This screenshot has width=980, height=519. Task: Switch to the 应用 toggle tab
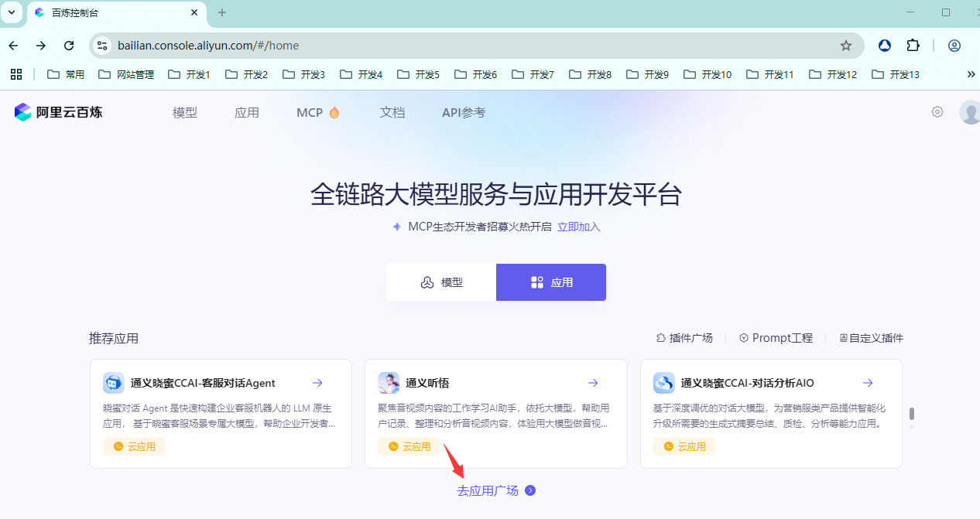(551, 282)
